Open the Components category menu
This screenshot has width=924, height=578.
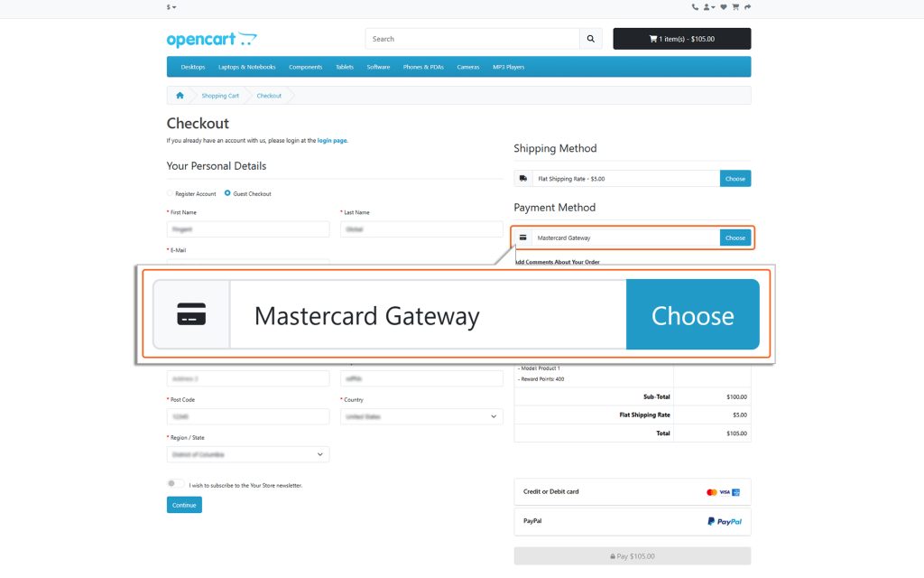pos(305,66)
